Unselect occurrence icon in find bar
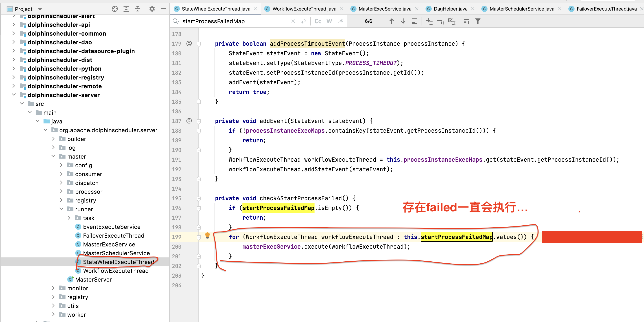Viewport: 644px width, 322px height. coord(440,22)
